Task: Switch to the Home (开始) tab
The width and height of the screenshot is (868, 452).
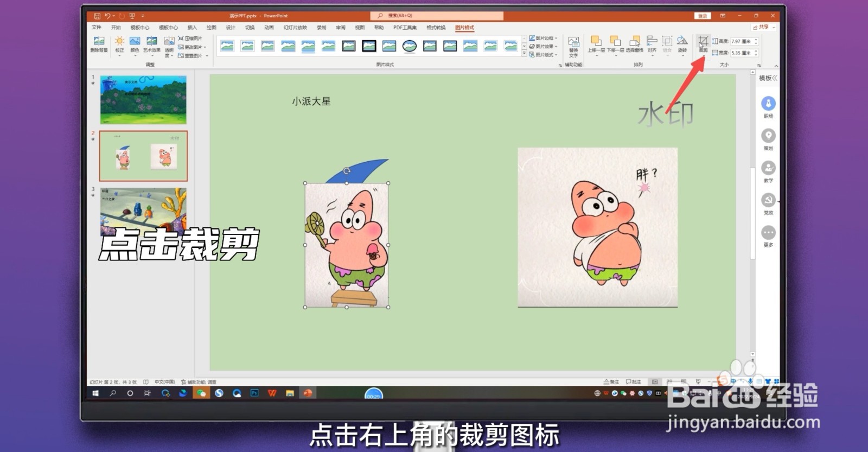Action: click(116, 27)
